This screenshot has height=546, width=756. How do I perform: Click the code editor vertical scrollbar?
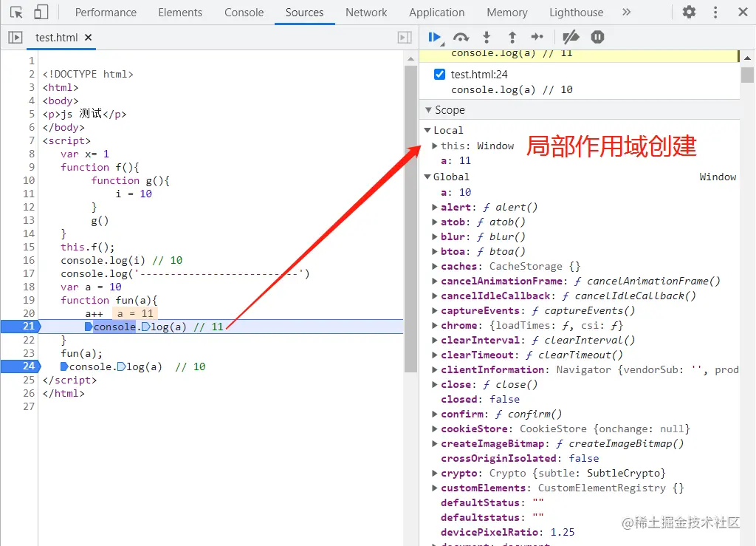tap(410, 217)
